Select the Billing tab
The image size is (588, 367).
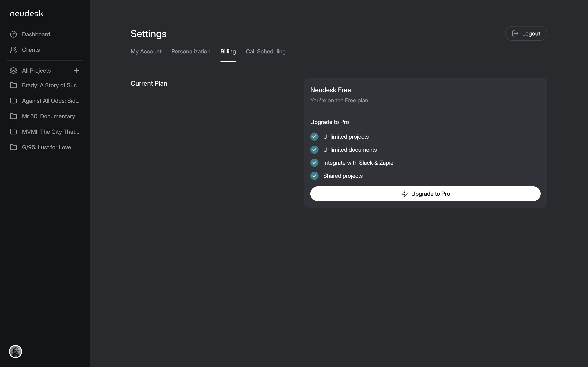click(228, 51)
